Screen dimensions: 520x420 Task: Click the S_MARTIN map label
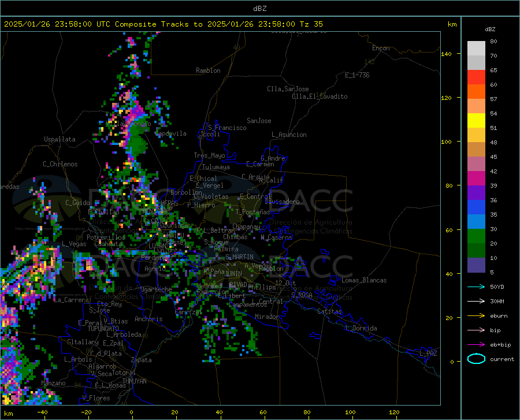pos(239,257)
